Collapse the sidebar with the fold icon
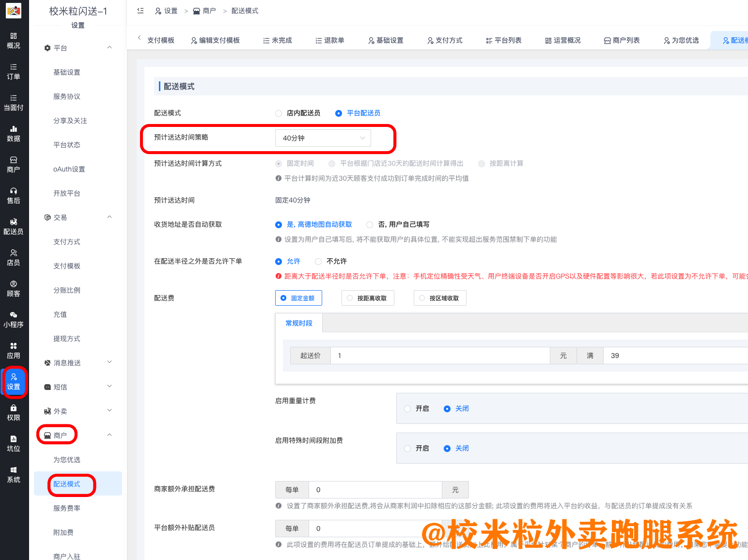This screenshot has width=748, height=560. coord(140,11)
